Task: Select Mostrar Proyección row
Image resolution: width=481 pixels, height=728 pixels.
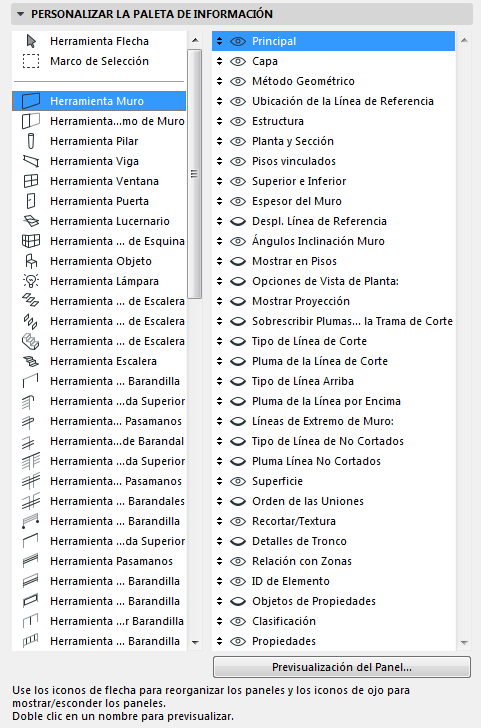Action: point(333,301)
